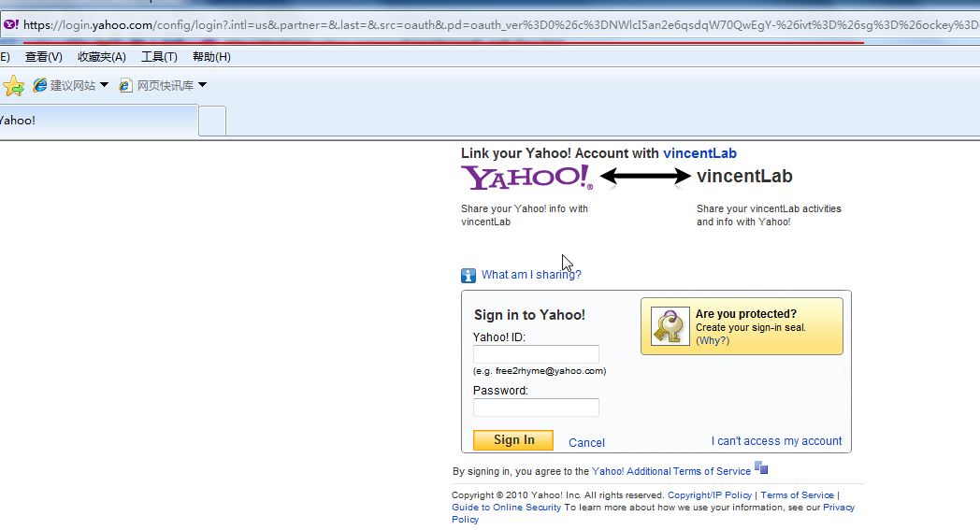Image resolution: width=980 pixels, height=530 pixels.
Task: Click new-window icon after Terms of Service
Action: [x=761, y=467]
